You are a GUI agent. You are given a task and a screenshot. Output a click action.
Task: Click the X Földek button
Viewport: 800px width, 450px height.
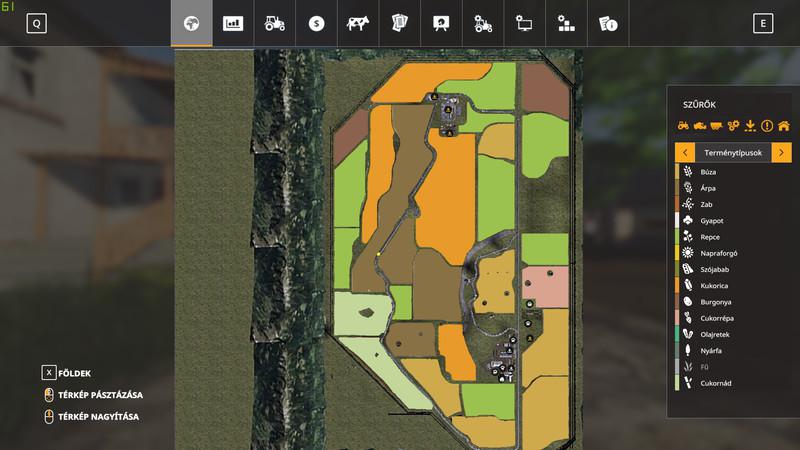coord(49,373)
